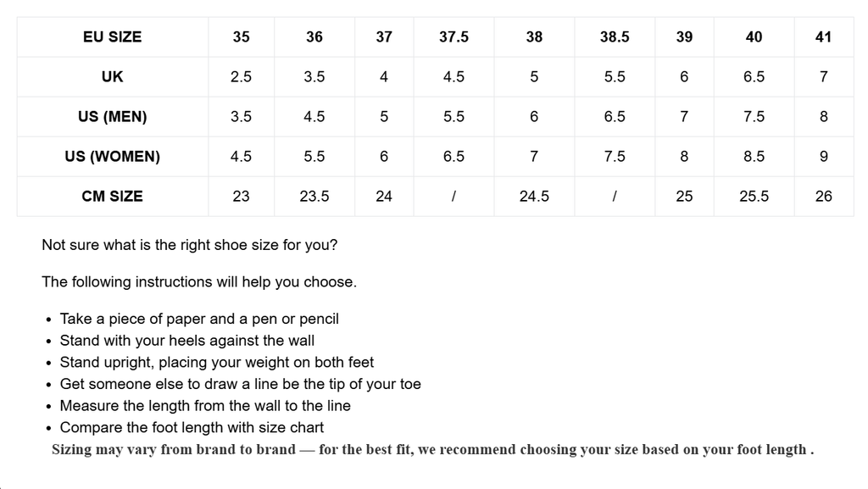Click the "Not sure what is the right shoe size" text
The image size is (868, 489).
tap(190, 245)
